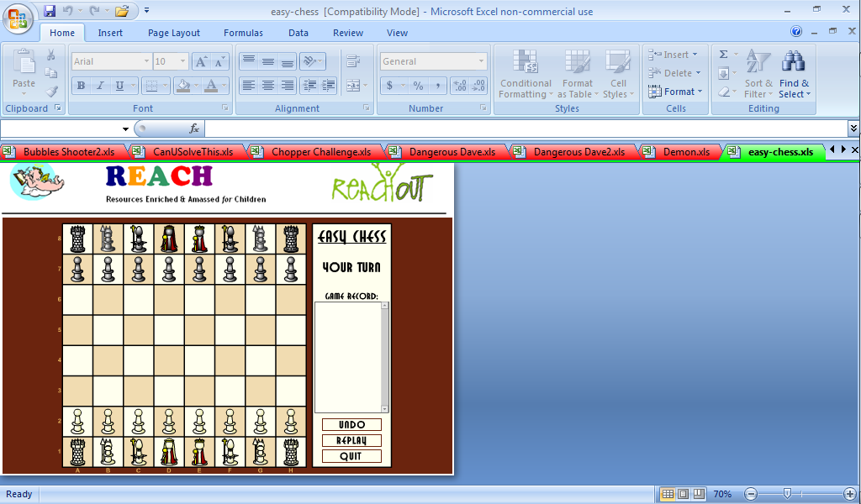This screenshot has width=861, height=504.
Task: Toggle Middle Align in Alignment group
Action: pos(268,61)
